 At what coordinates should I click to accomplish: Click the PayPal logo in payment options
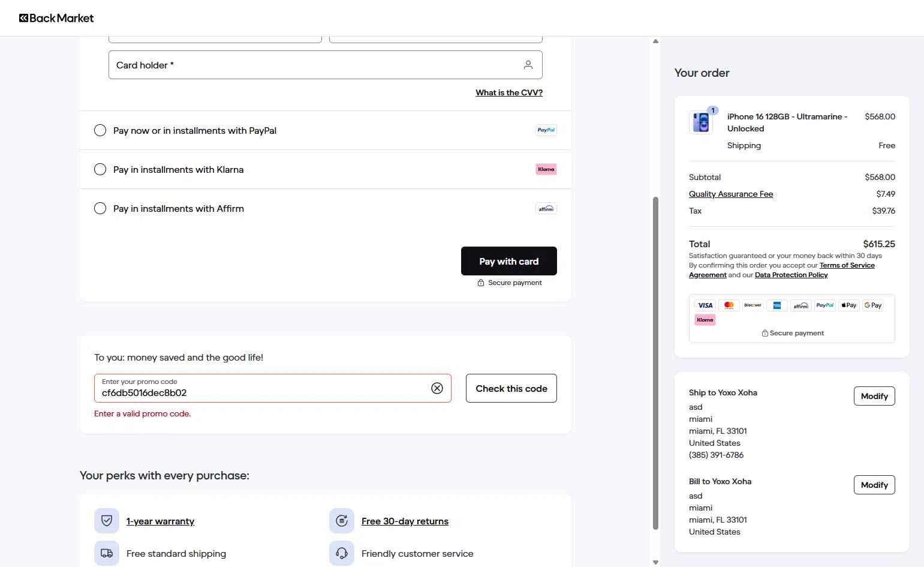coord(546,130)
